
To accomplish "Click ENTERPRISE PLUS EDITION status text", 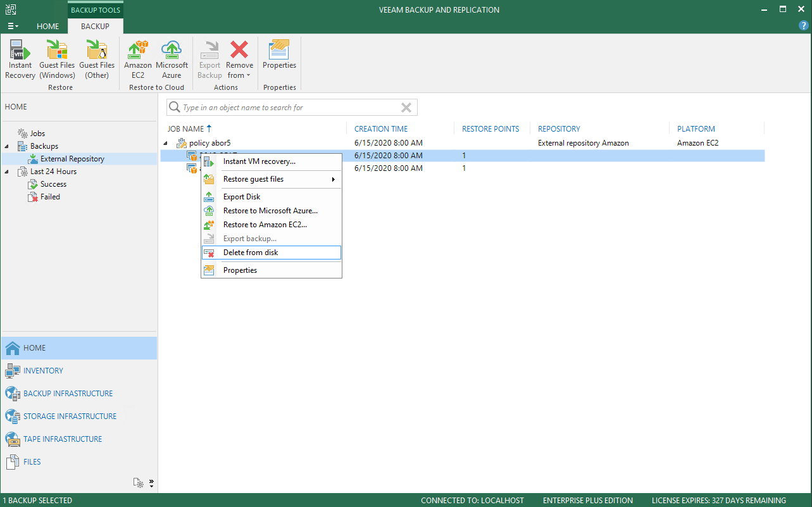I will [588, 501].
